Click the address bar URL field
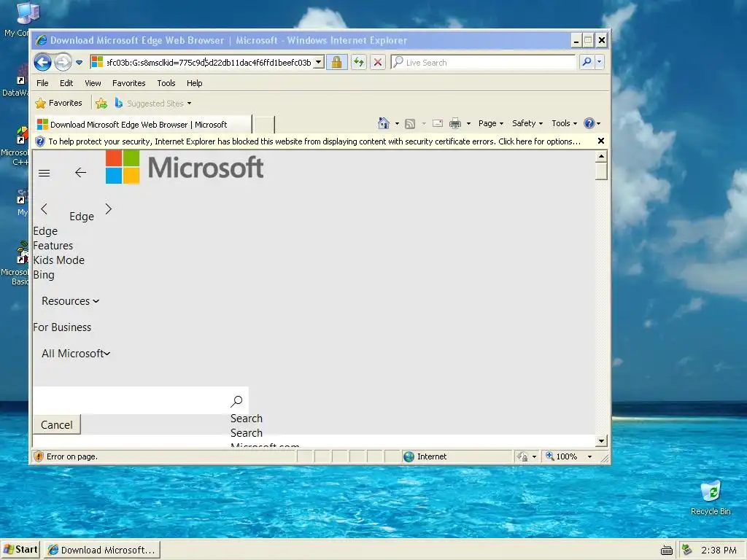Screen dimensions: 747x560 208,63
